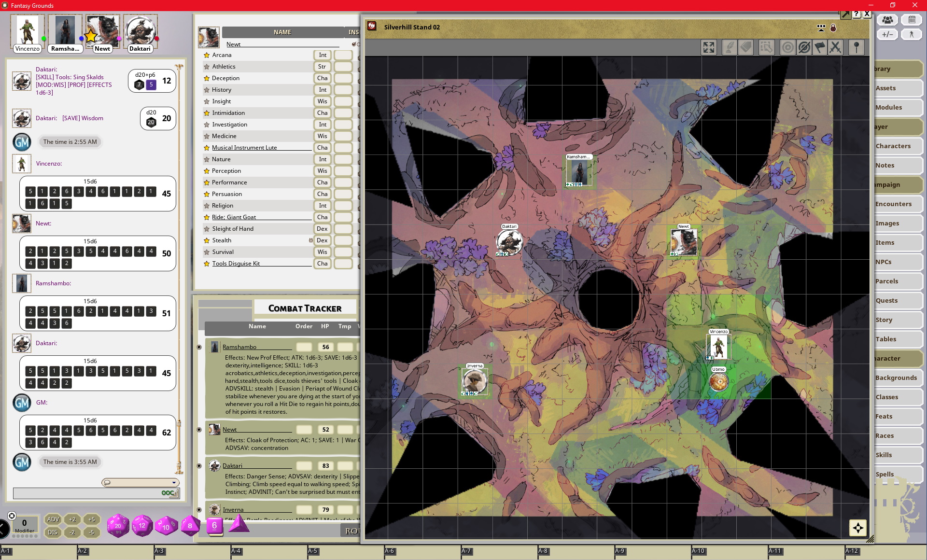Image resolution: width=927 pixels, height=560 pixels.
Task: Toggle proficiency star for Arcana
Action: [207, 55]
